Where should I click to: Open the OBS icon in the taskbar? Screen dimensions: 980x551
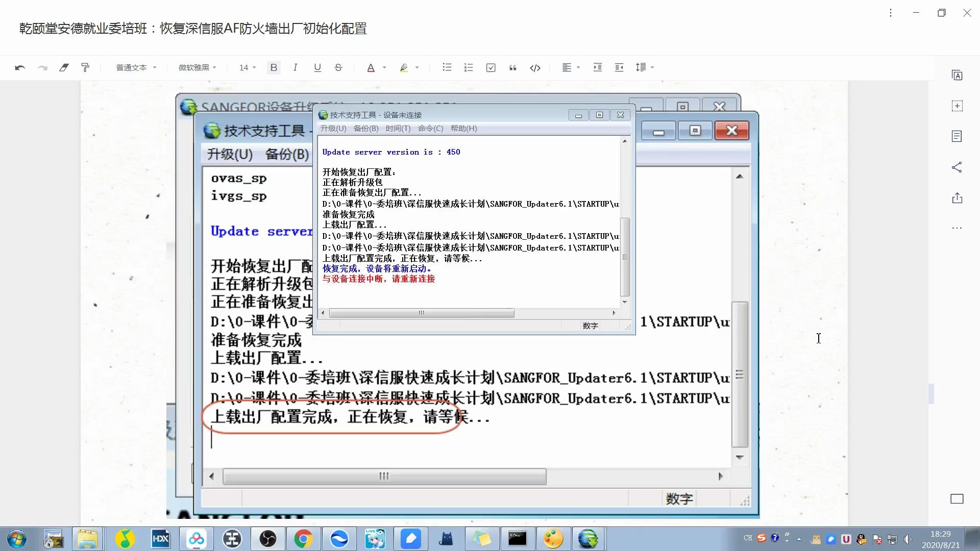coord(267,539)
